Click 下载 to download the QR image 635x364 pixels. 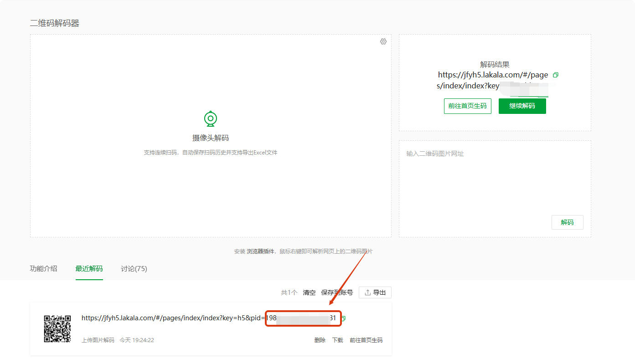[x=337, y=340]
